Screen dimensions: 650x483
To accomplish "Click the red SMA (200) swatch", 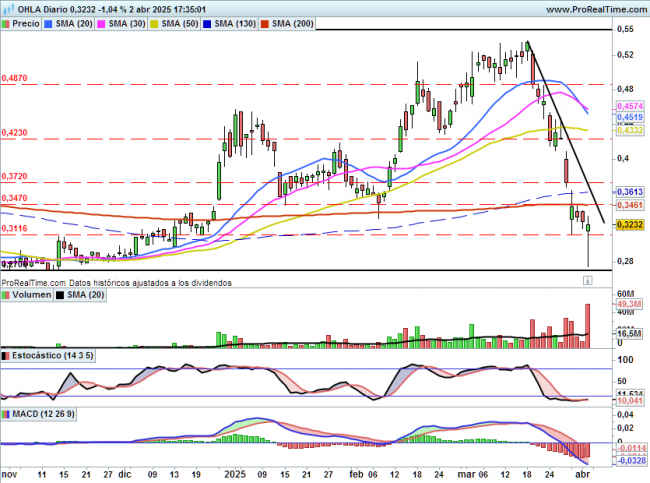I will (x=264, y=24).
